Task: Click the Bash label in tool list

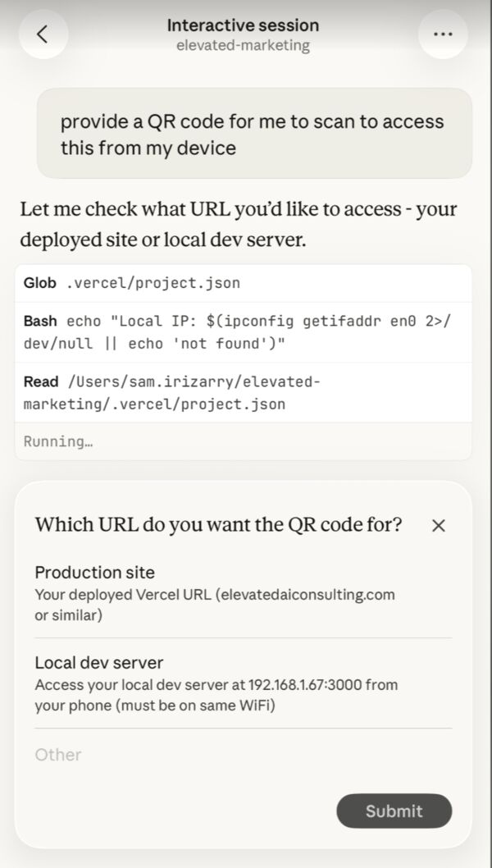Action: pos(41,321)
